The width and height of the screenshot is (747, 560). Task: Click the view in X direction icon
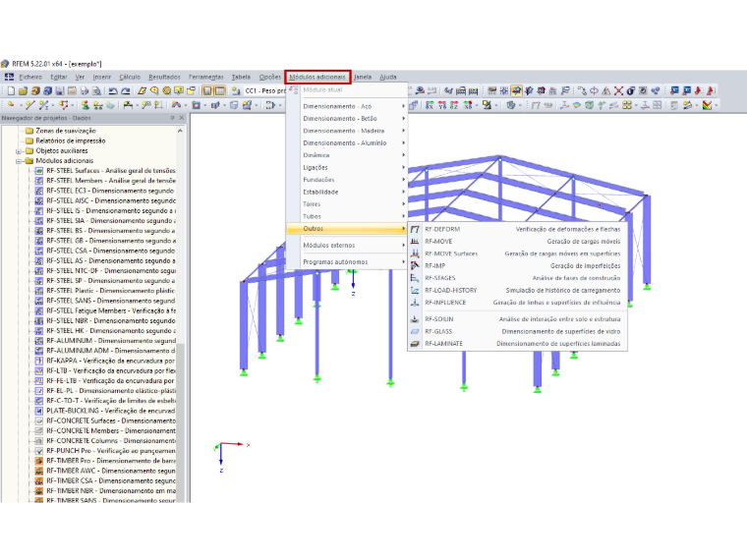430,105
